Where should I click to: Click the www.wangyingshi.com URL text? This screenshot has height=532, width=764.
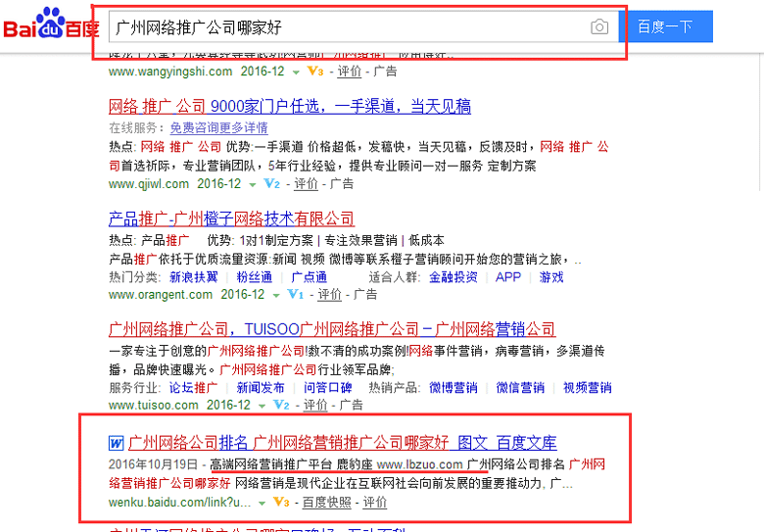click(170, 72)
